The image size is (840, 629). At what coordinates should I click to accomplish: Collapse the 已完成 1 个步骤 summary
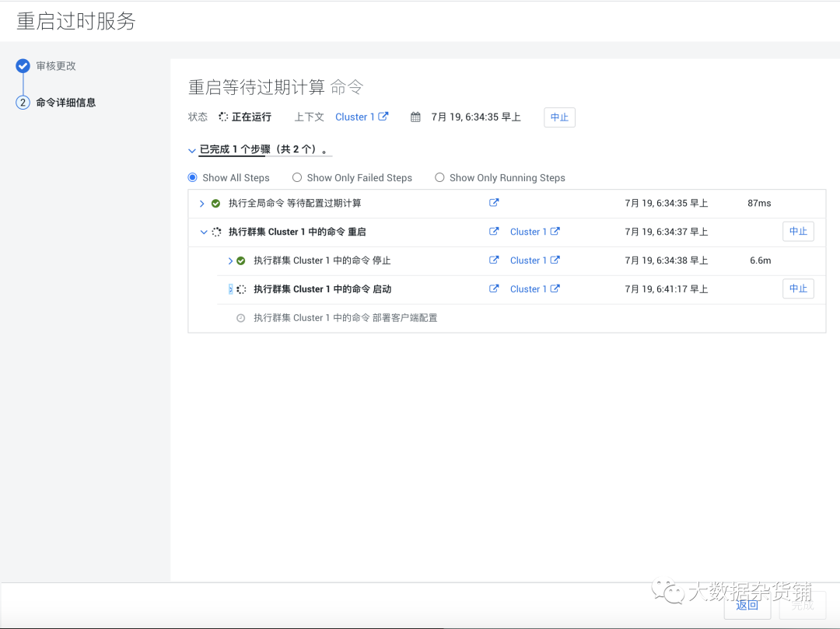coord(192,150)
